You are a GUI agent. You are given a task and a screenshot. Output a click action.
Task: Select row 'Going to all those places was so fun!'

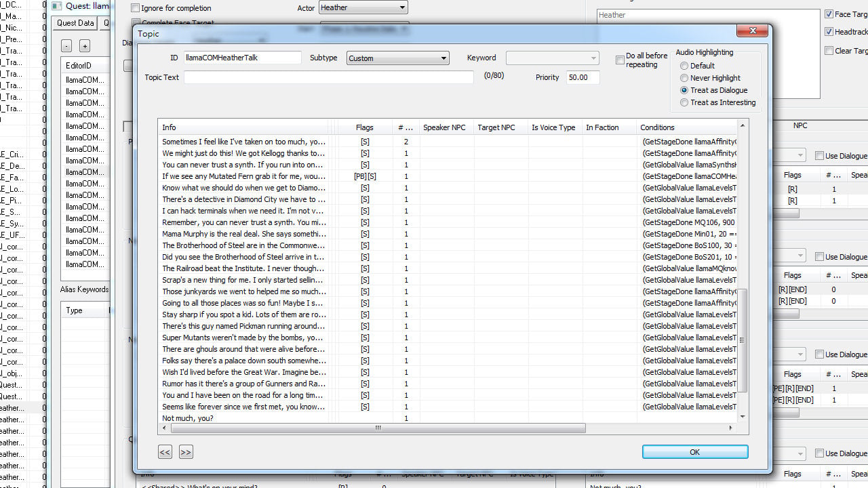448,303
